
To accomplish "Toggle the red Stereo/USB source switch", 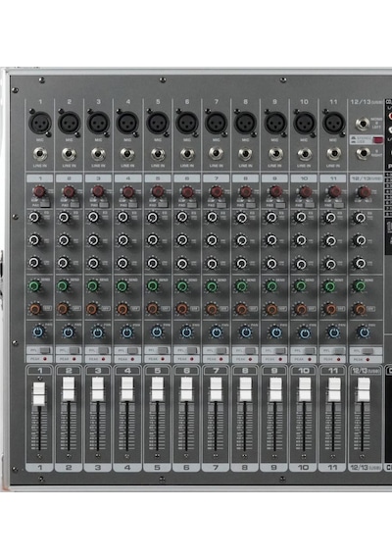I will coord(377,139).
